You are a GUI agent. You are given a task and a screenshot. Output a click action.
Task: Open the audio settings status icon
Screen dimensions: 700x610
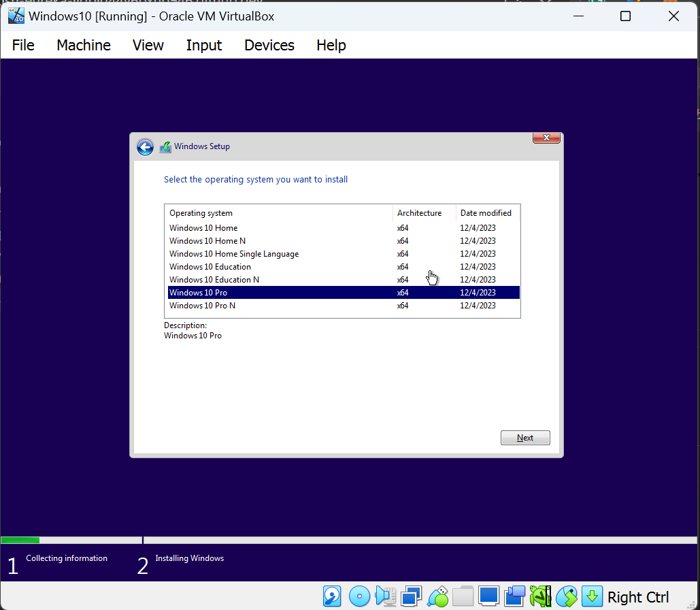tap(385, 596)
